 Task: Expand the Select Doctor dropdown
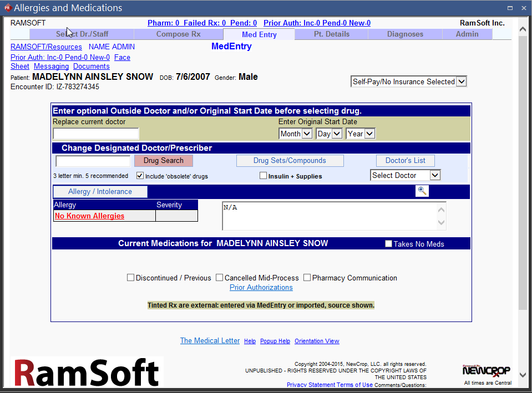click(405, 175)
